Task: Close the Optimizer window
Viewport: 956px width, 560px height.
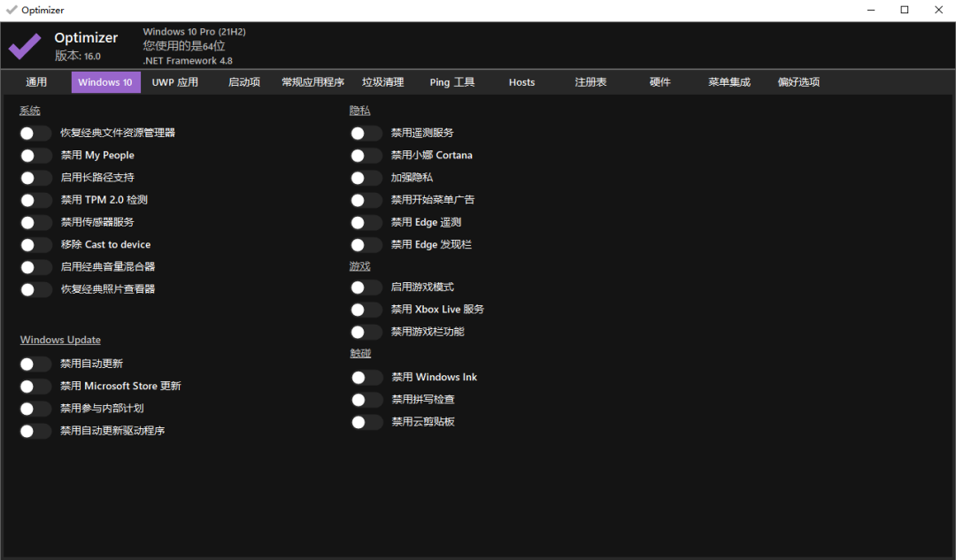Action: [x=939, y=10]
